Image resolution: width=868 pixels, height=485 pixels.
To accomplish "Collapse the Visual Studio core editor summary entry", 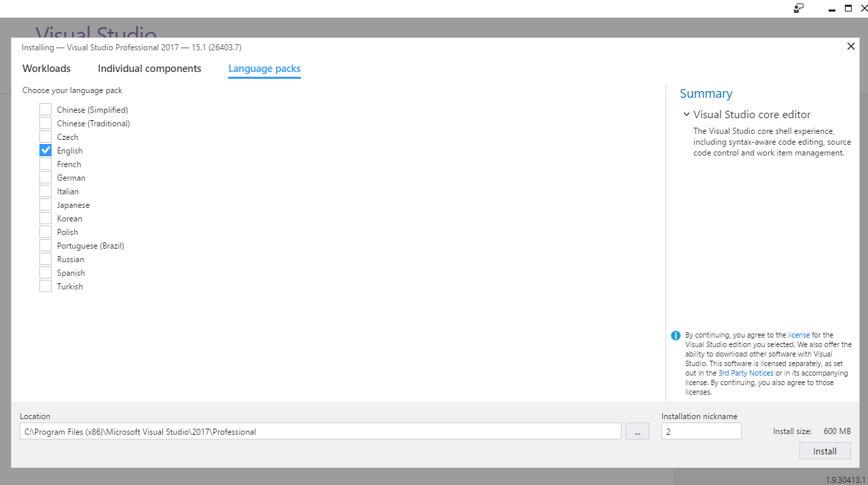I will coord(687,114).
